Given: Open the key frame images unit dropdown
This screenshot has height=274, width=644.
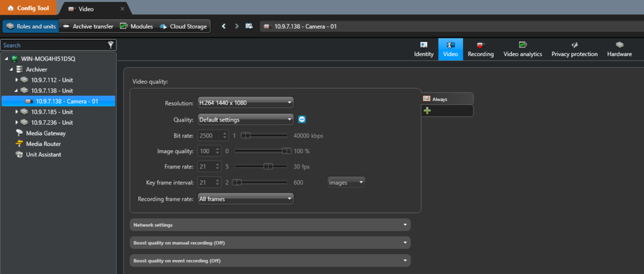Looking at the screenshot, I should tap(346, 183).
